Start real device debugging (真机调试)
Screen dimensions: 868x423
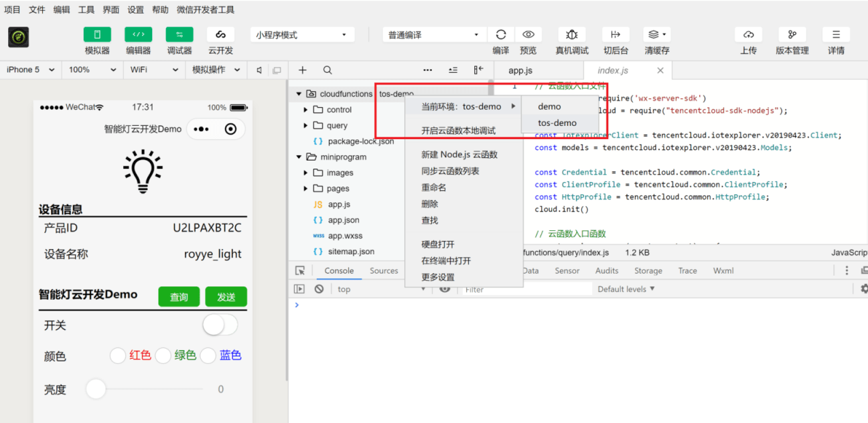click(x=571, y=35)
